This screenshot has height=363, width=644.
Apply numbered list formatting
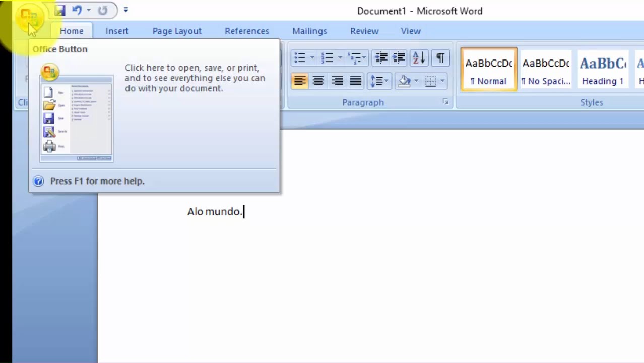point(328,58)
